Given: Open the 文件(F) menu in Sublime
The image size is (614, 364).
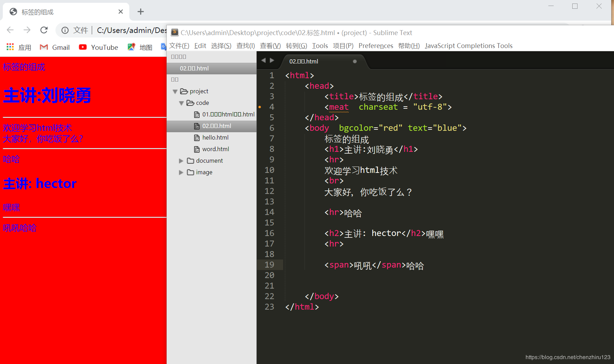Looking at the screenshot, I should pyautogui.click(x=179, y=46).
